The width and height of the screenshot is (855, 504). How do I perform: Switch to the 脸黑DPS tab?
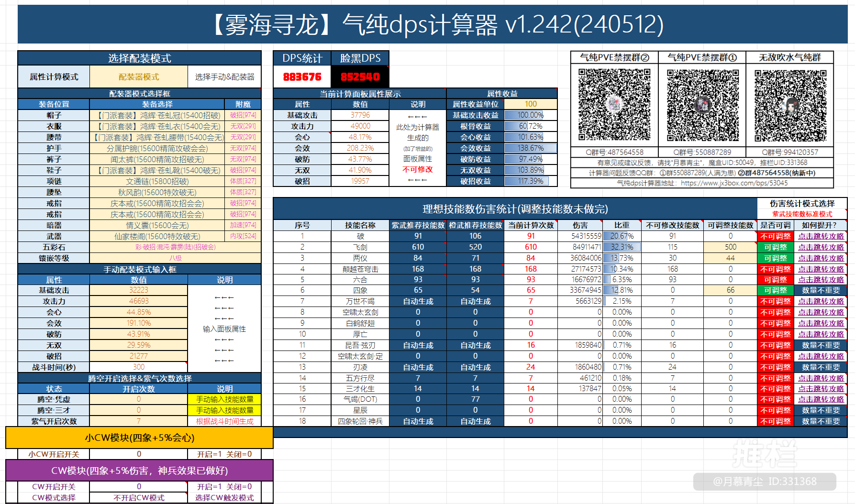click(359, 58)
